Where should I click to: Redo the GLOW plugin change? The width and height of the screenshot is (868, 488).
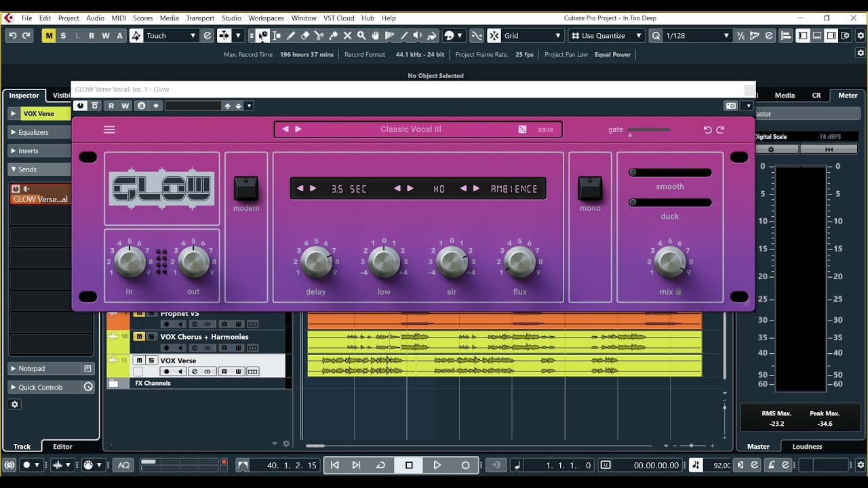click(x=720, y=129)
